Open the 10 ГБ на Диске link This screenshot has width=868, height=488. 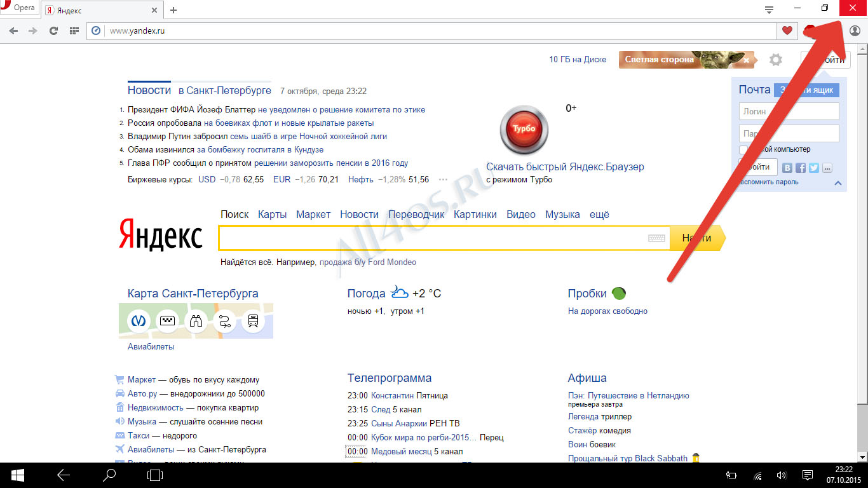point(578,59)
